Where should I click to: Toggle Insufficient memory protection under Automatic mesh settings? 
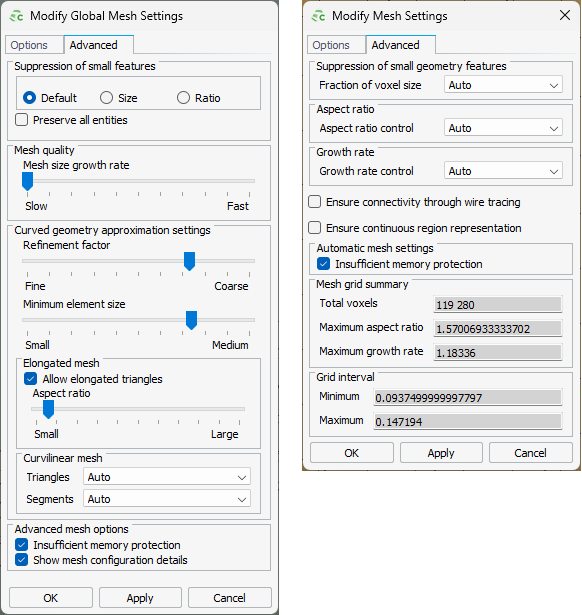[x=324, y=264]
